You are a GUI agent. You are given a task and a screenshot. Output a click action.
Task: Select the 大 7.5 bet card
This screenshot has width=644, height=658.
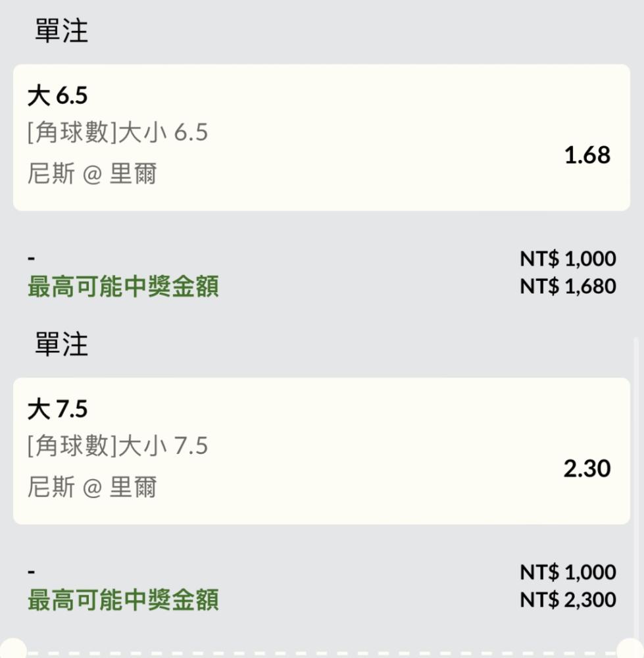click(x=322, y=451)
